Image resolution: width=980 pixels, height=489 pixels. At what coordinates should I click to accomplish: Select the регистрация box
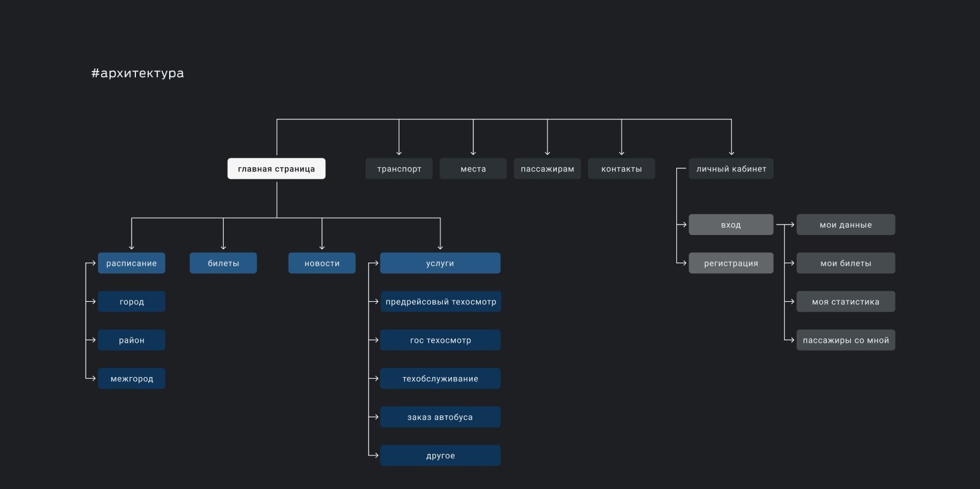pos(731,263)
